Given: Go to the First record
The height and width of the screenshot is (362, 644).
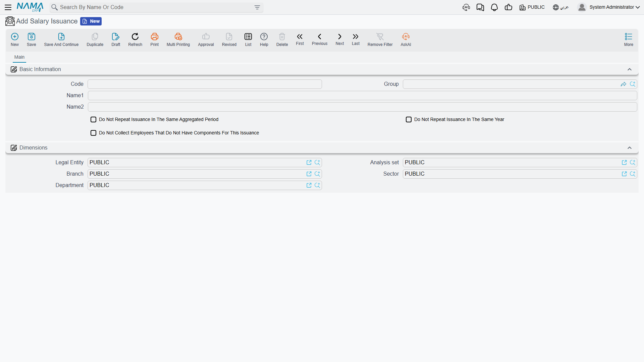Looking at the screenshot, I should pyautogui.click(x=300, y=39).
